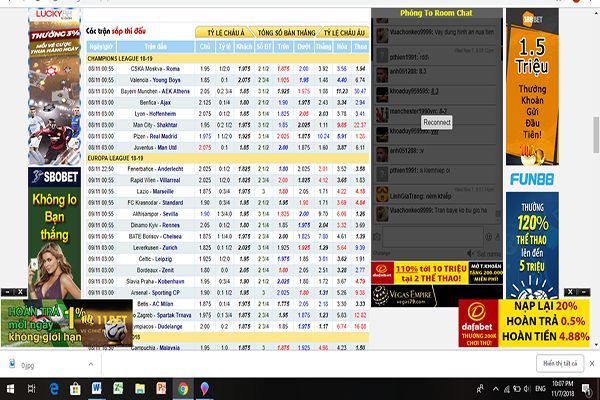
Task: Click Hiển thị tất cả downloads button
Action: pos(560,363)
